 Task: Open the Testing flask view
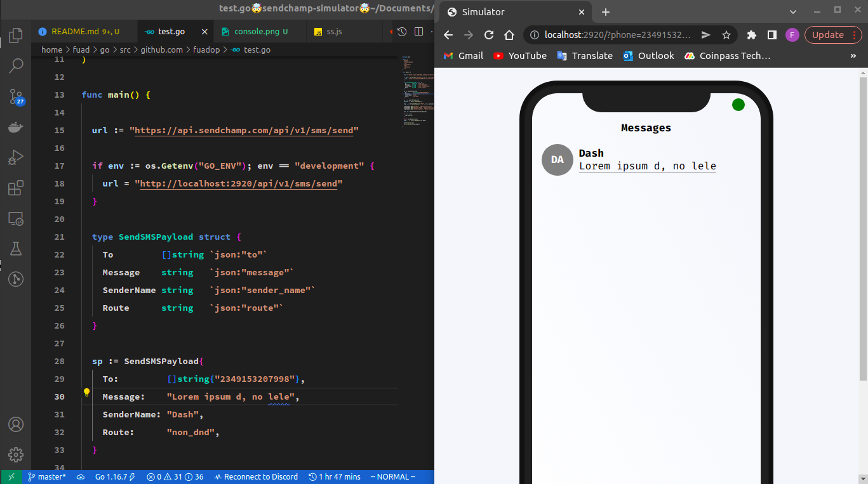[16, 249]
